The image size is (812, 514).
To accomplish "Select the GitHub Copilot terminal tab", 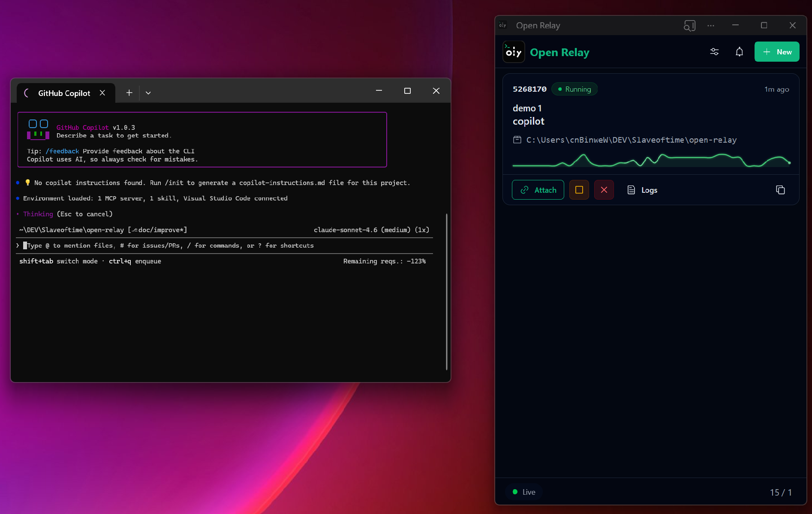I will click(x=64, y=93).
